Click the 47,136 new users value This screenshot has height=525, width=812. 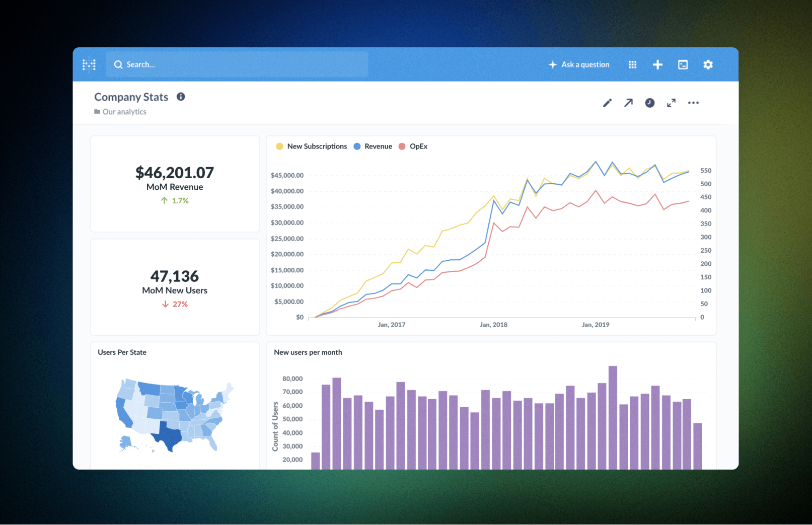point(175,276)
